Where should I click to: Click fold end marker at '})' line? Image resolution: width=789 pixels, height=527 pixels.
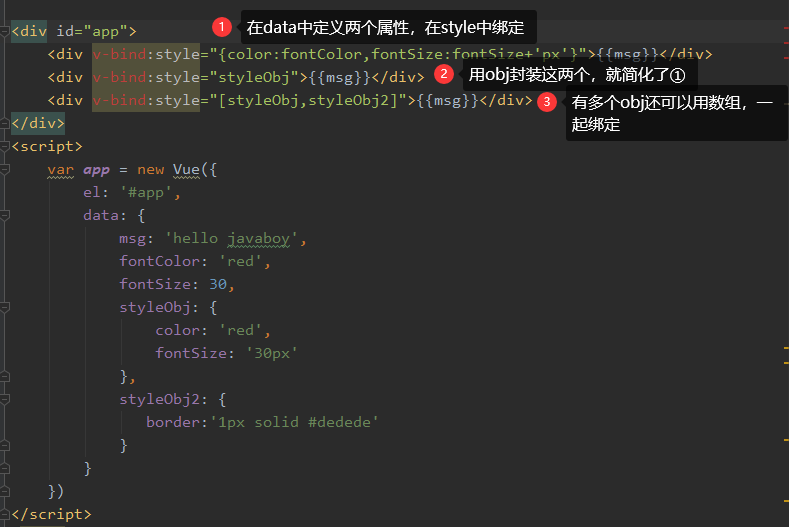[5, 492]
